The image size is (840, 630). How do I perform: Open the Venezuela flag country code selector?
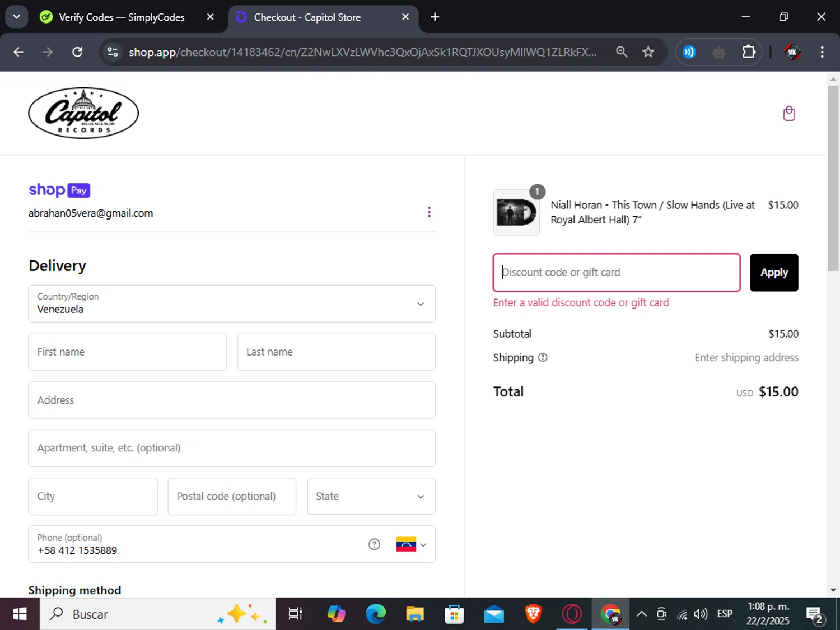pyautogui.click(x=411, y=544)
